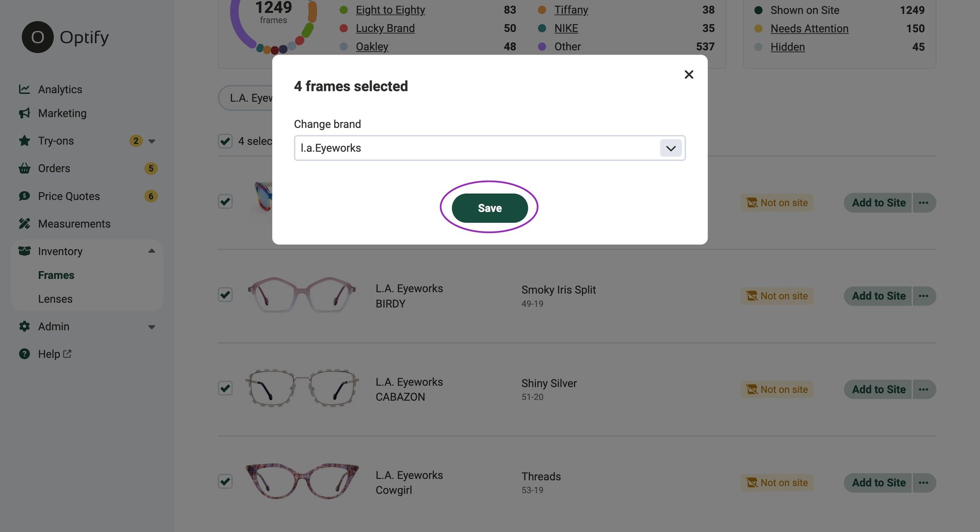
Task: Open the Change brand dropdown
Action: click(x=670, y=148)
